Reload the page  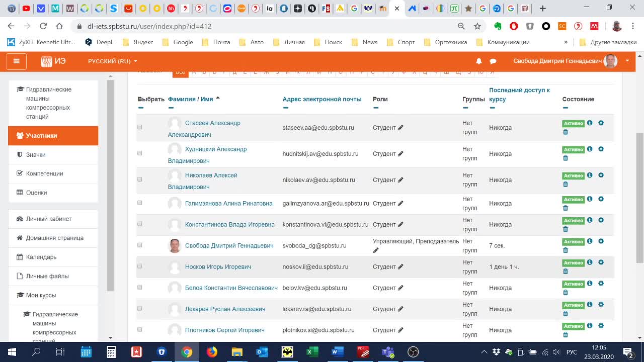43,26
